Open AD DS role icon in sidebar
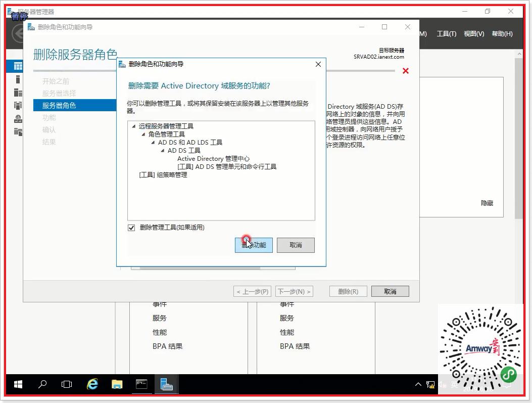This screenshot has width=532, height=403. pyautogui.click(x=18, y=106)
